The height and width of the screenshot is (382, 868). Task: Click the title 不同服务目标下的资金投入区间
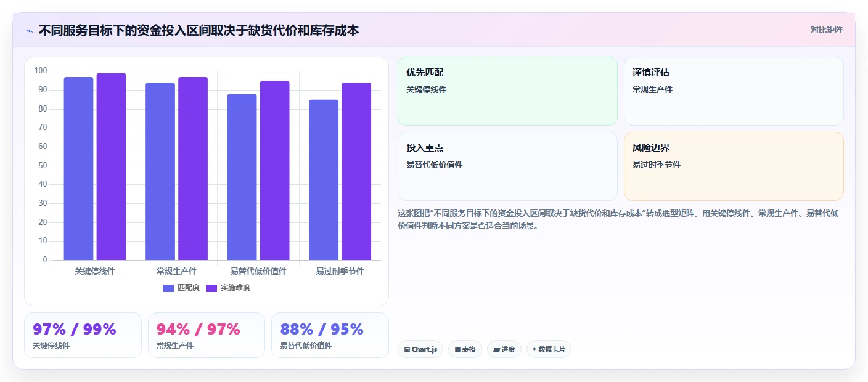[199, 30]
